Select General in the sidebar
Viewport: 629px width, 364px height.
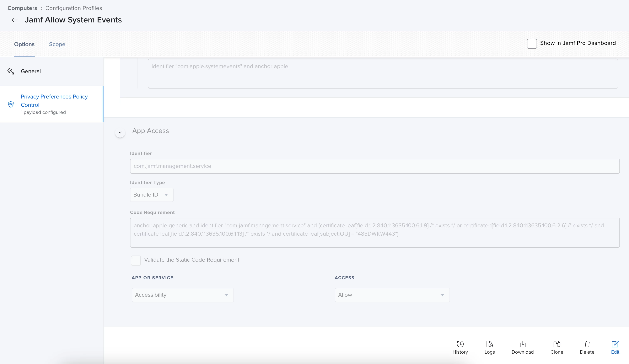(x=52, y=71)
